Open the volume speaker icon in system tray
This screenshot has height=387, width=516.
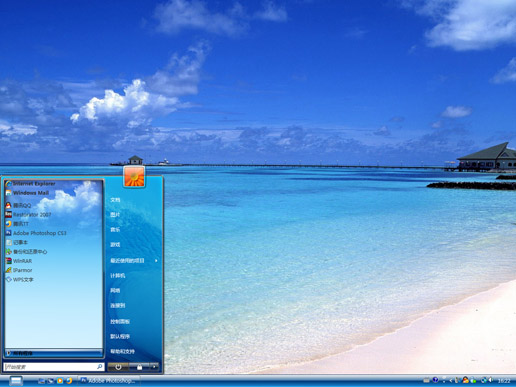(491, 380)
